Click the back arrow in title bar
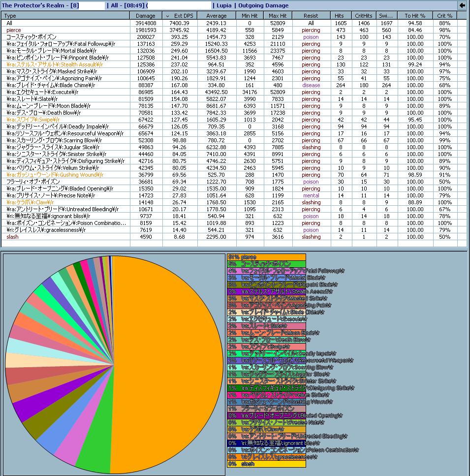The width and height of the screenshot is (470, 476). point(462,5)
